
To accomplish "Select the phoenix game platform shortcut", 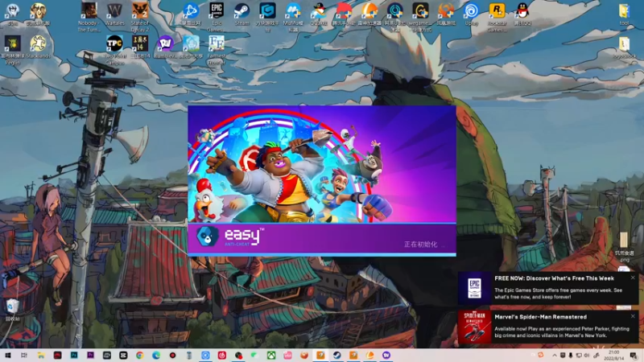I will coord(446,14).
